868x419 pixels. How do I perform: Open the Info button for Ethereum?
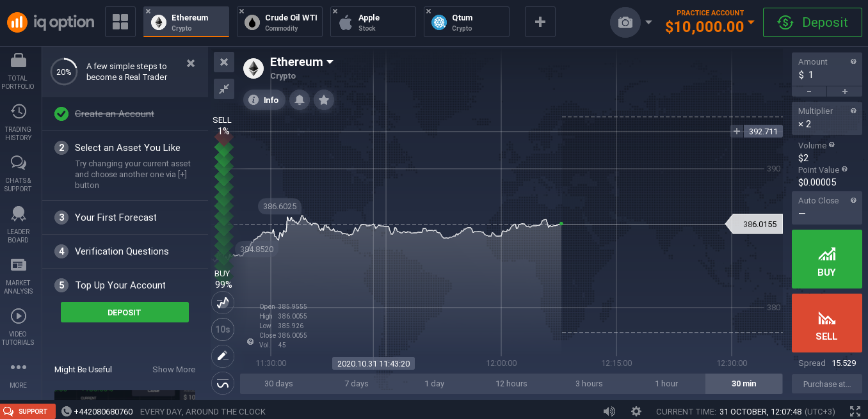coord(264,100)
